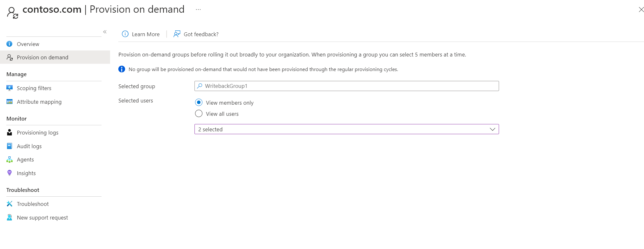This screenshot has width=644, height=249.
Task: Click the New support request icon
Action: 10,217
